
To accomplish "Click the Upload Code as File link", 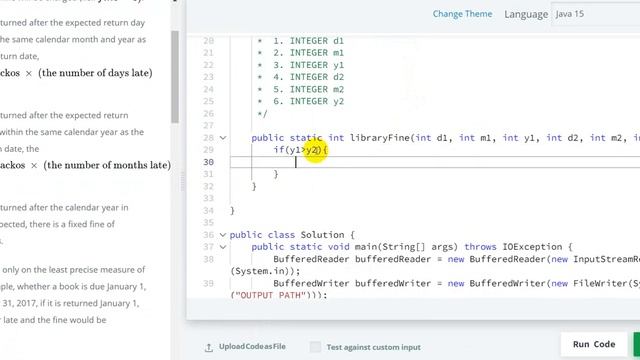I will click(x=252, y=347).
